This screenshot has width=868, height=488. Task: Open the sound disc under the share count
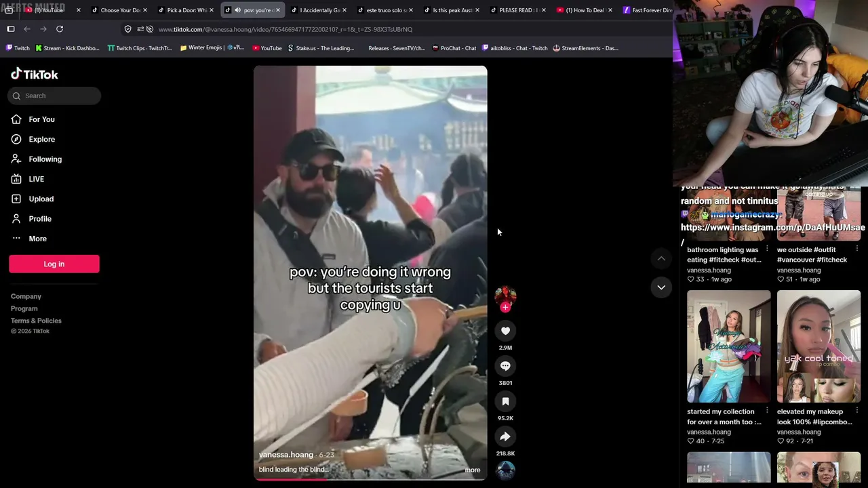click(x=505, y=470)
